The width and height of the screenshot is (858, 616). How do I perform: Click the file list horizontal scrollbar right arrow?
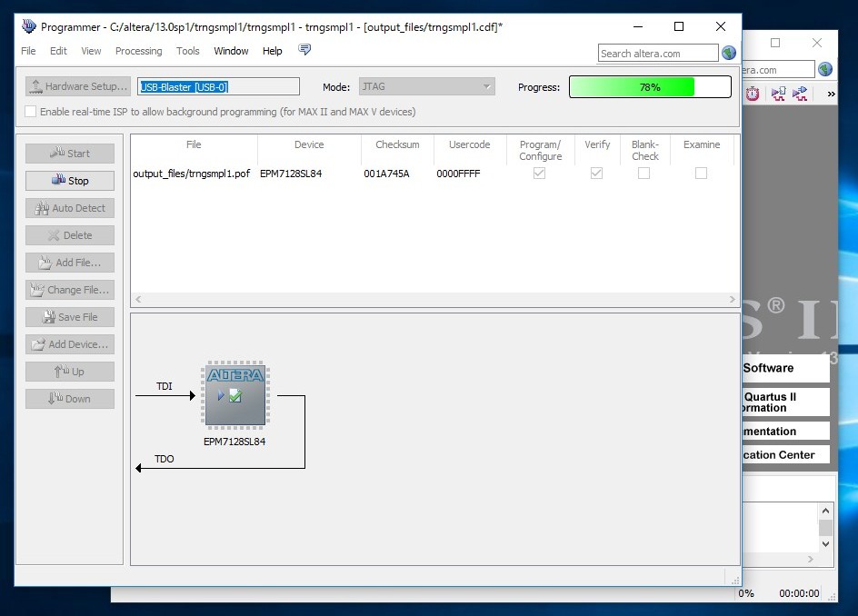tap(733, 299)
